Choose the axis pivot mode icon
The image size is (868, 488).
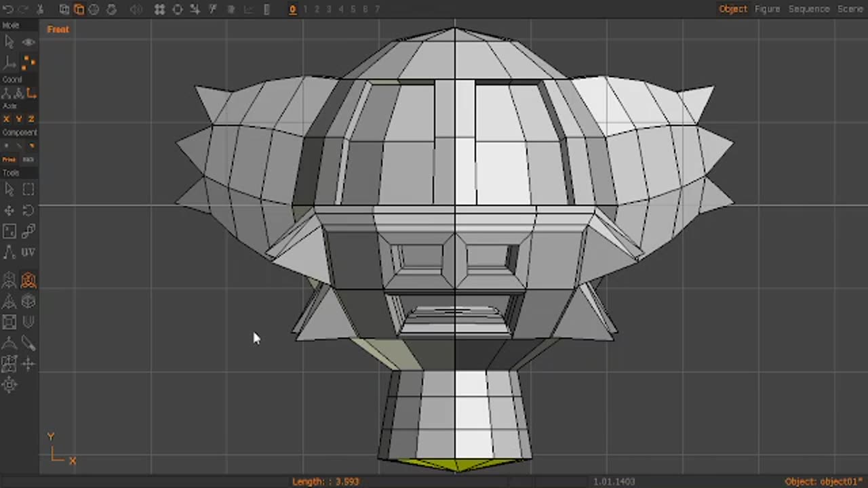(9, 62)
